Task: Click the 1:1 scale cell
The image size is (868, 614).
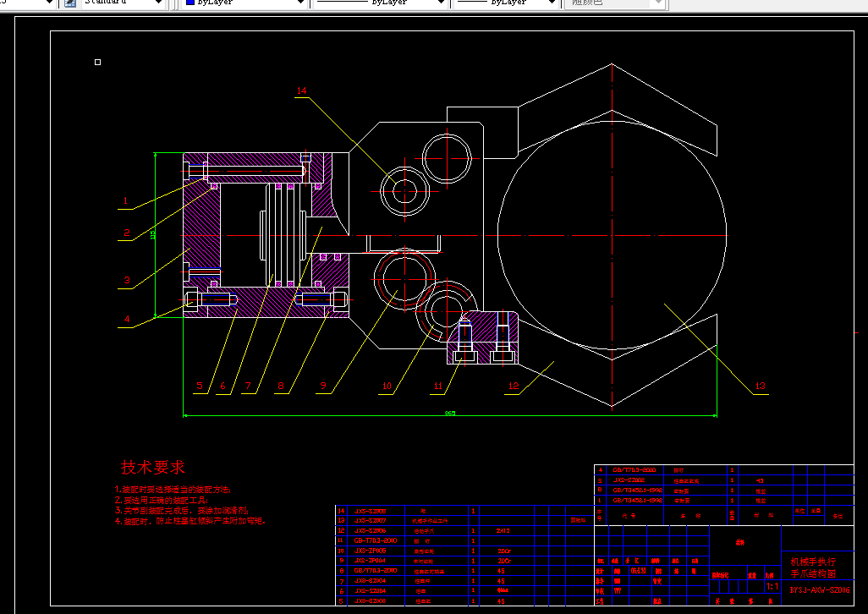Action: (x=772, y=586)
